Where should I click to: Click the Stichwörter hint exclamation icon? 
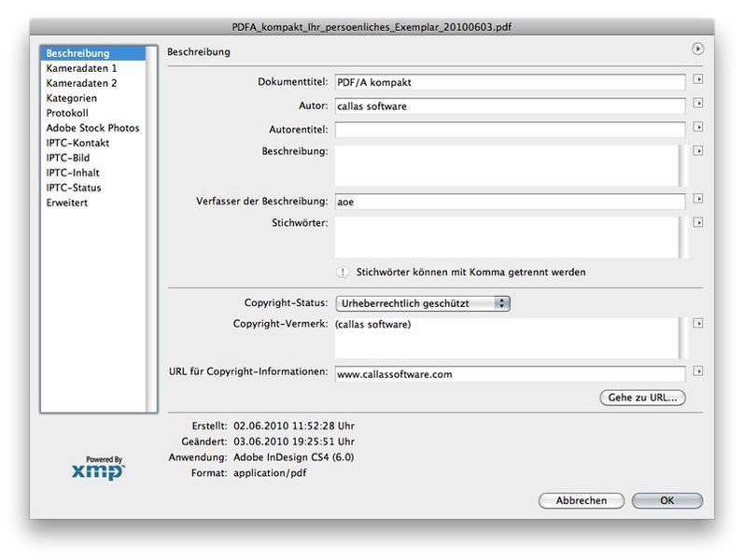point(343,273)
